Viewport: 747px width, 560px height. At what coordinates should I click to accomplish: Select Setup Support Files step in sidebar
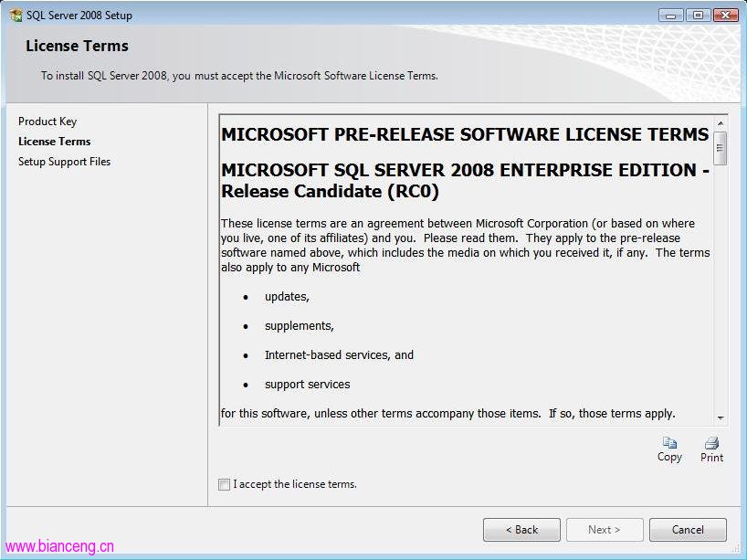click(64, 162)
